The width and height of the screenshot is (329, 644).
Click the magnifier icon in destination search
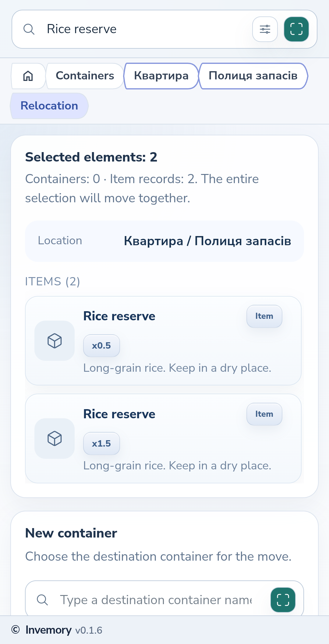42,600
